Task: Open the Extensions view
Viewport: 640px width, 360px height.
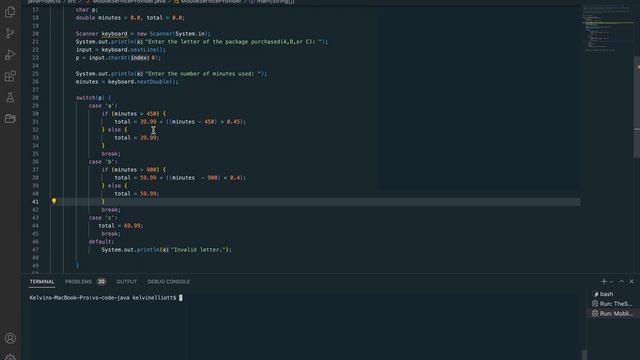Action: (10, 76)
